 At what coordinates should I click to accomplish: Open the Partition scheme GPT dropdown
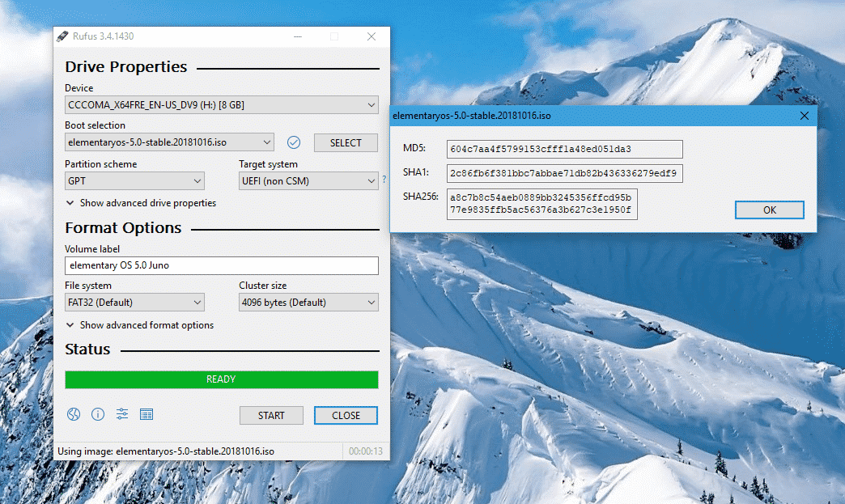(134, 181)
